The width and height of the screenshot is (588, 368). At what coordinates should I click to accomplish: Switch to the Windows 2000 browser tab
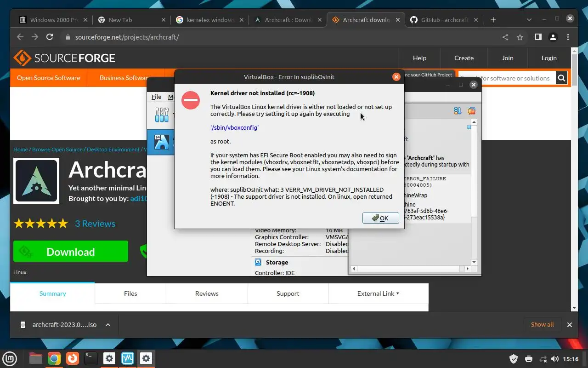(53, 20)
